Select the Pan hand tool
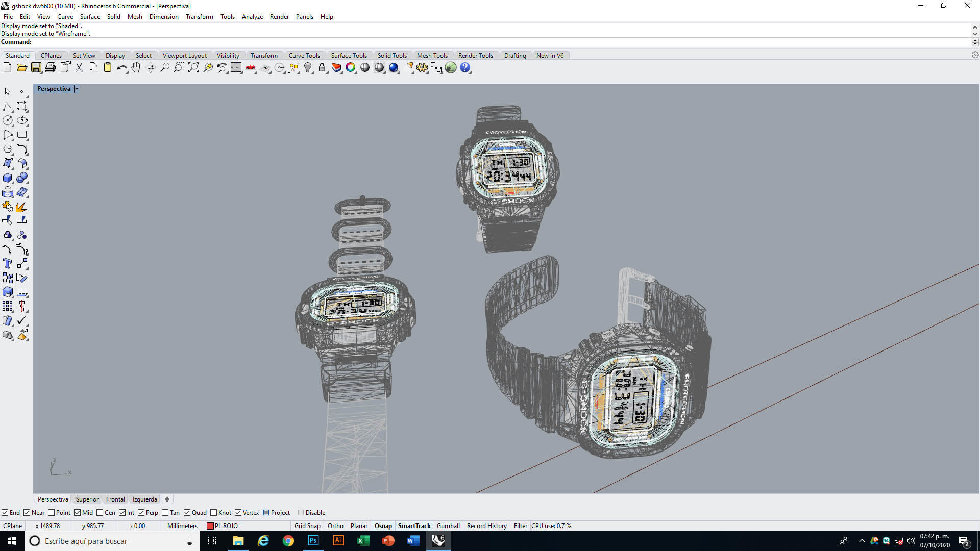The image size is (980, 551). tap(135, 67)
